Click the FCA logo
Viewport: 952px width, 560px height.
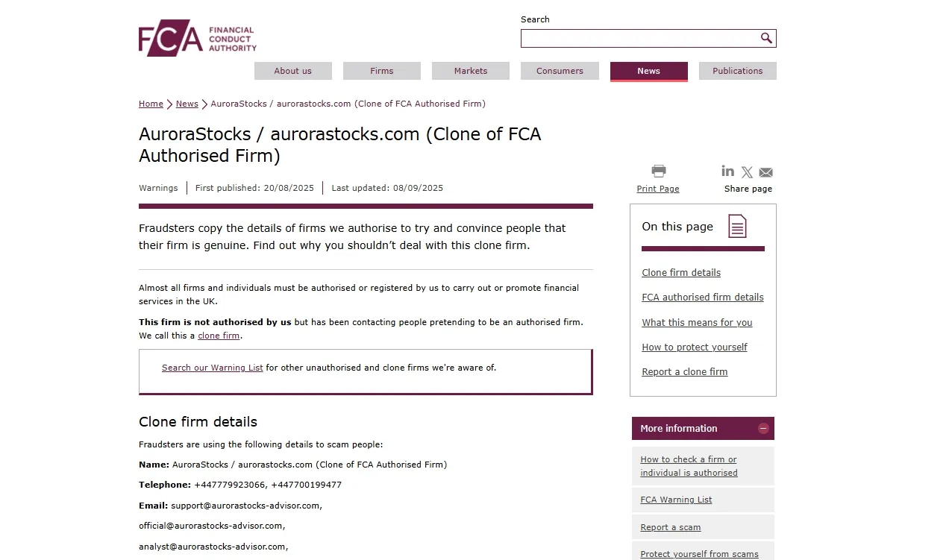pos(198,38)
